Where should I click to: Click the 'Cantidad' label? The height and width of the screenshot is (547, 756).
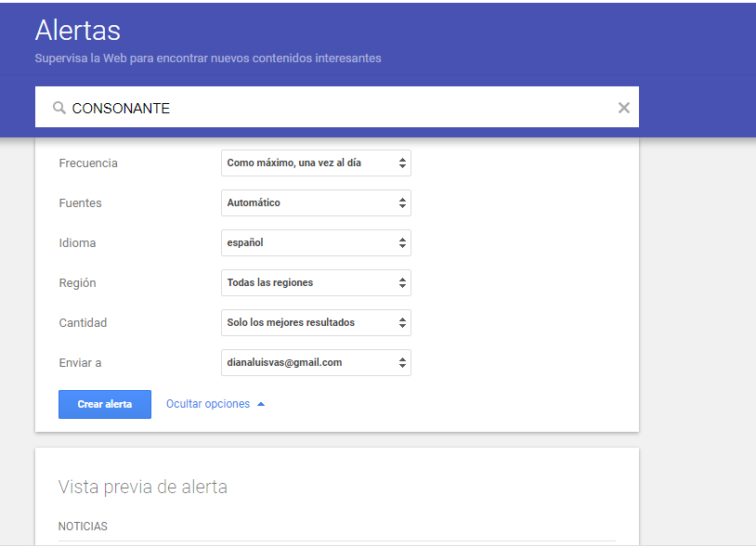click(83, 322)
